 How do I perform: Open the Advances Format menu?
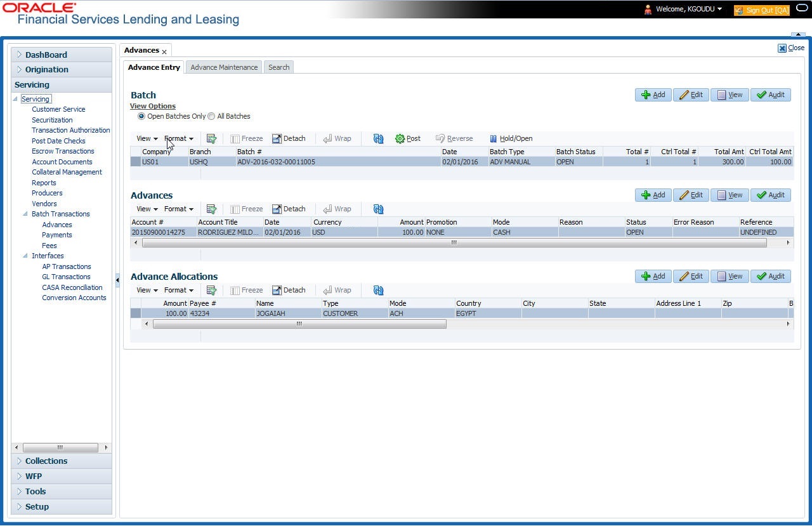pos(179,209)
